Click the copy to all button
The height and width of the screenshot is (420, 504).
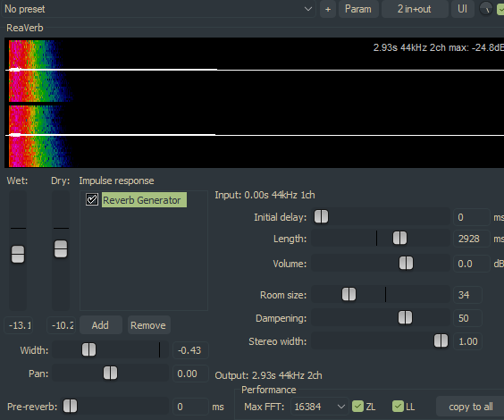[471, 407]
